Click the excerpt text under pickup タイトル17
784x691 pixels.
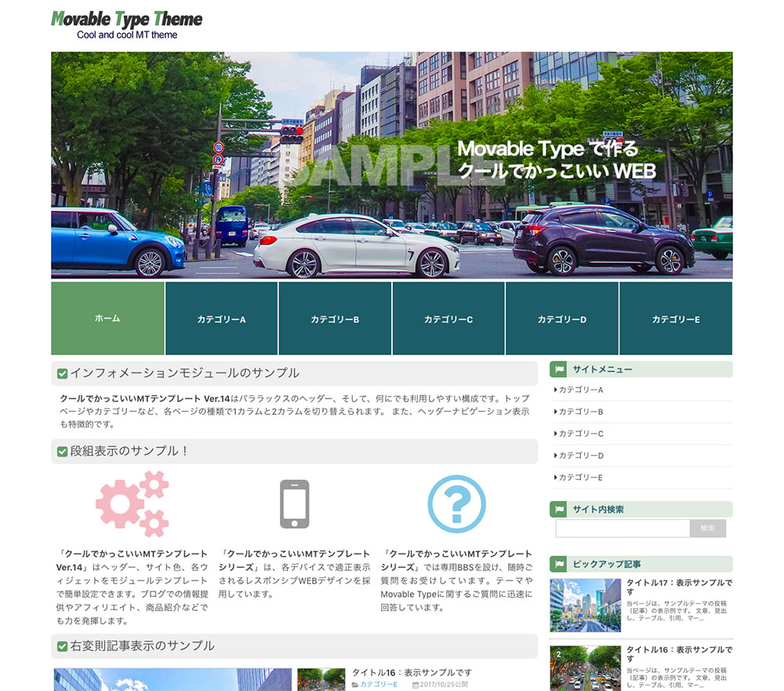[x=677, y=611]
